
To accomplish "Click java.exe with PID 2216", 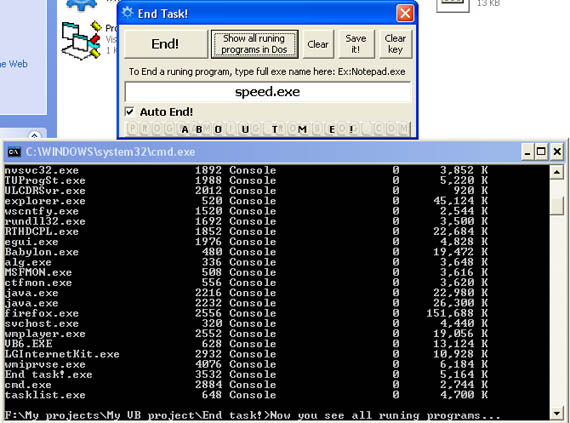I will pyautogui.click(x=246, y=293).
